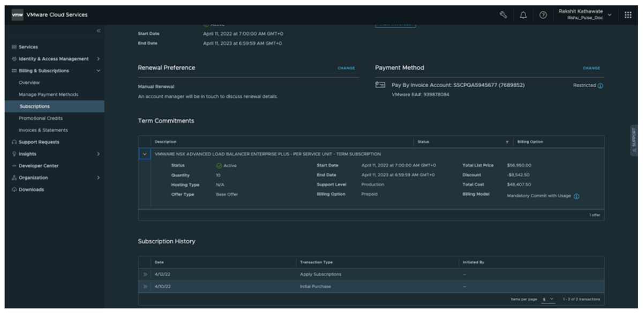Image resolution: width=644 pixels, height=313 pixels.
Task: Expand the 4/10/22 Initial Purchase row
Action: point(144,287)
